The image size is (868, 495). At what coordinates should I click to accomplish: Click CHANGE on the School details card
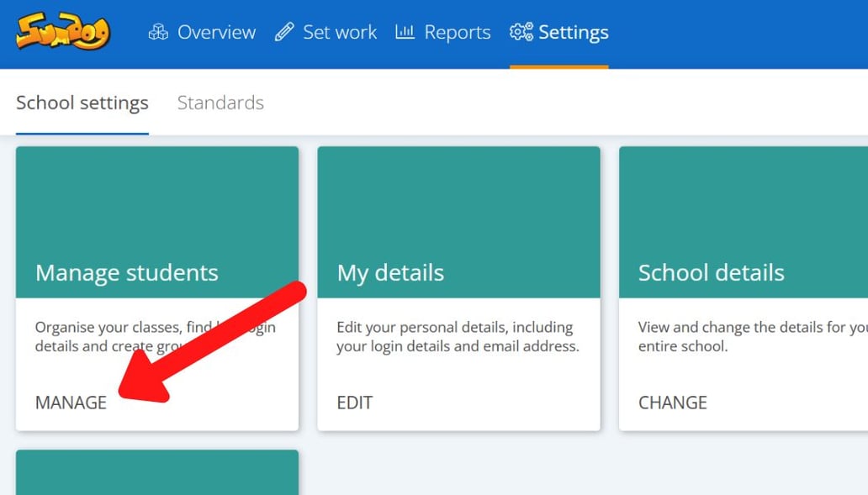[672, 403]
